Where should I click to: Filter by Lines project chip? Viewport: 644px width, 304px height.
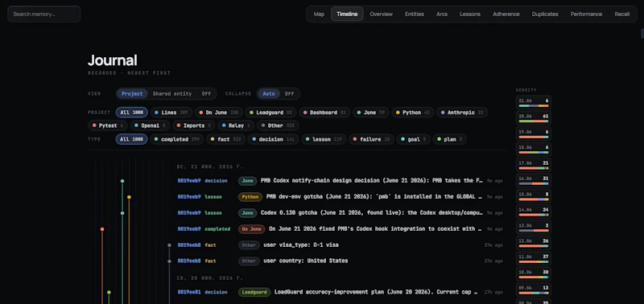point(171,113)
